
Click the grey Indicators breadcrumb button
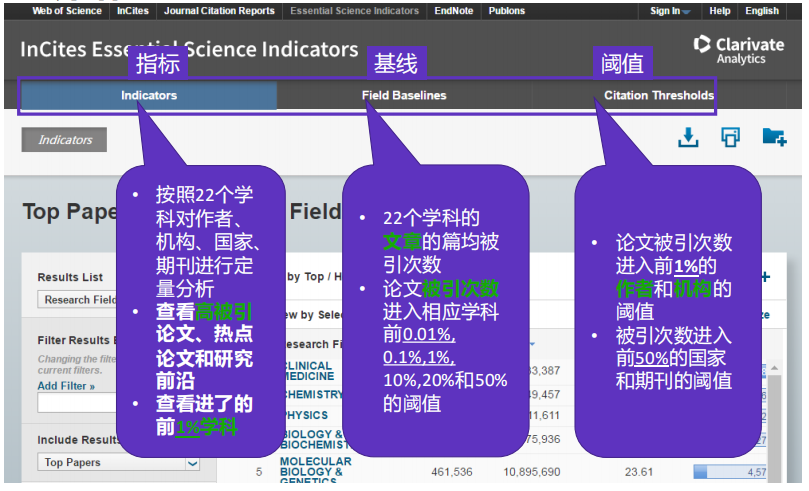click(64, 140)
